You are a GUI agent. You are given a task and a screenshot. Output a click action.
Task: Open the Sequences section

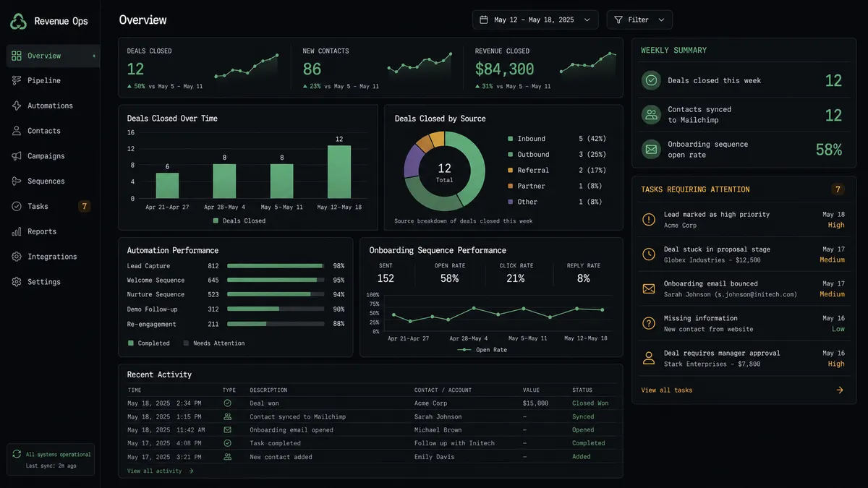pyautogui.click(x=53, y=181)
